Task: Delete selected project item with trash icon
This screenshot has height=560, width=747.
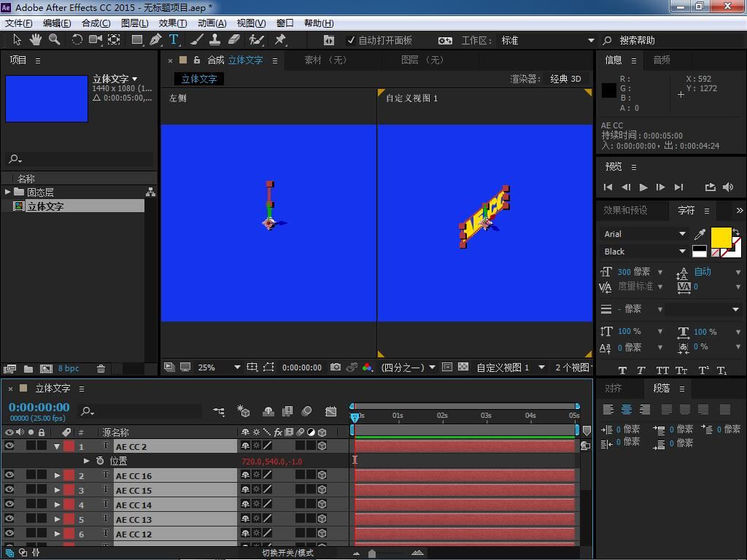Action: pos(101,368)
